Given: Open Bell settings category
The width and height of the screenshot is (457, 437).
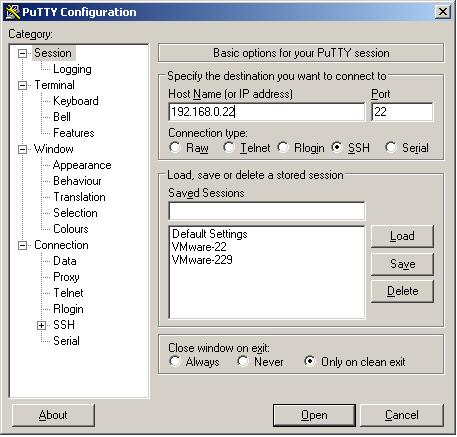Looking at the screenshot, I should pyautogui.click(x=62, y=117).
